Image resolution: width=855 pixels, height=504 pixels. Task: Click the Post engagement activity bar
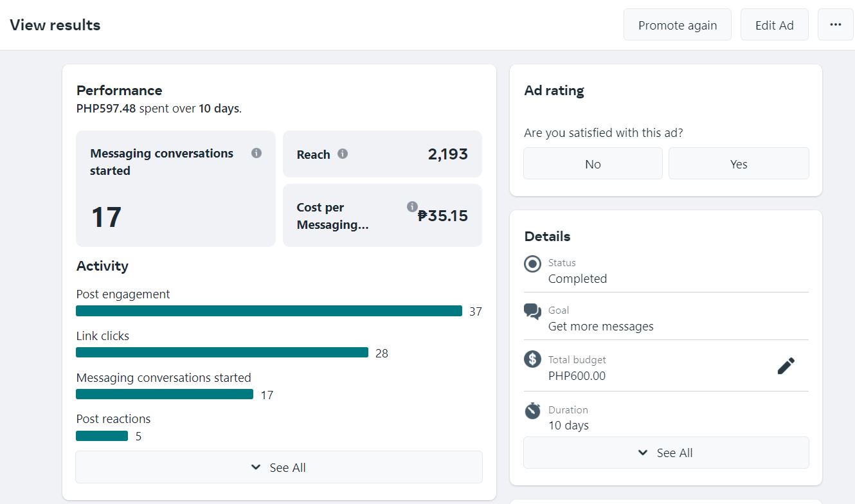coord(269,311)
